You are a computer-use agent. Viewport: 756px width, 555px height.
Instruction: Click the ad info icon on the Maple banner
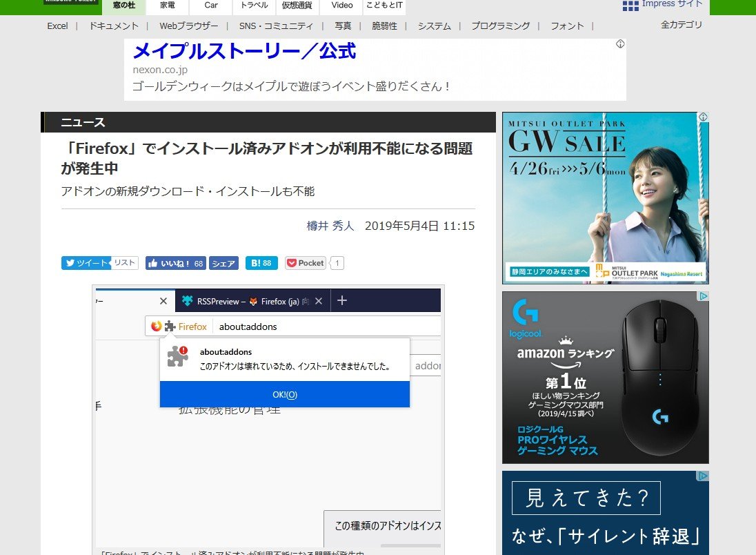[x=620, y=44]
